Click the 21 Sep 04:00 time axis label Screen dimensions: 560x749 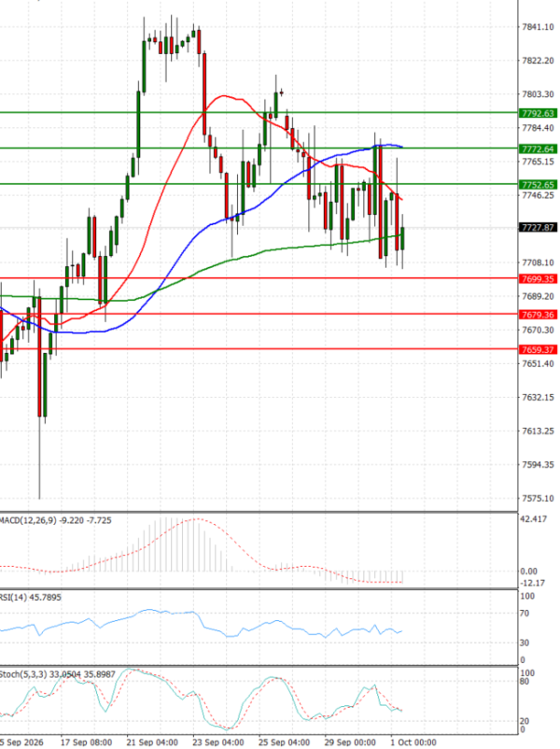click(x=152, y=742)
